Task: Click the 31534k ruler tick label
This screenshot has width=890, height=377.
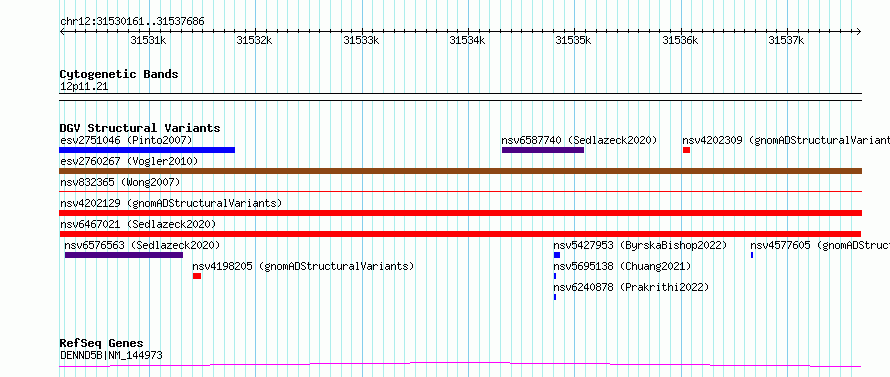Action: point(467,40)
